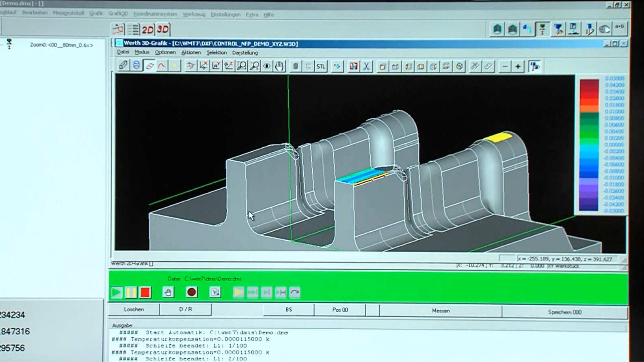Open the Koordinatensystem main menu
644x362 pixels.
pyautogui.click(x=155, y=14)
